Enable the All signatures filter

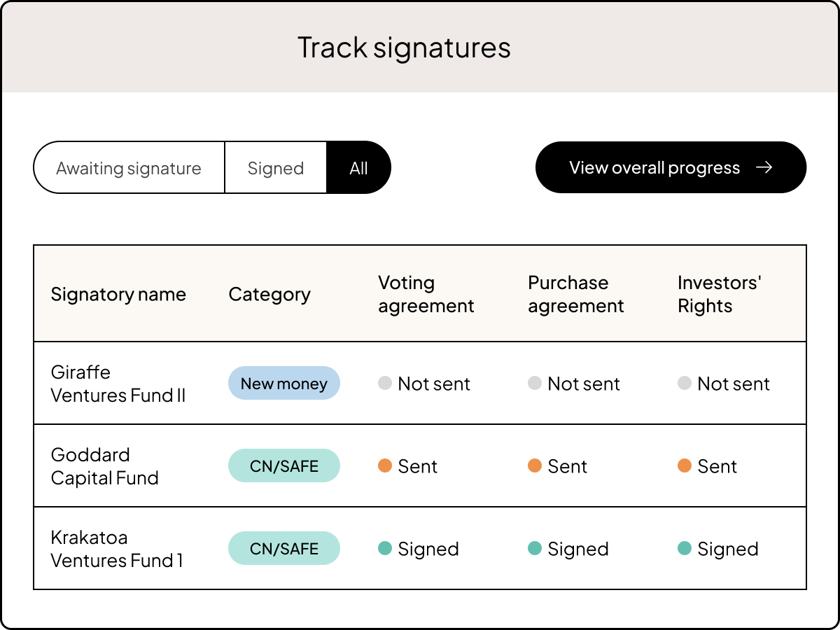358,167
